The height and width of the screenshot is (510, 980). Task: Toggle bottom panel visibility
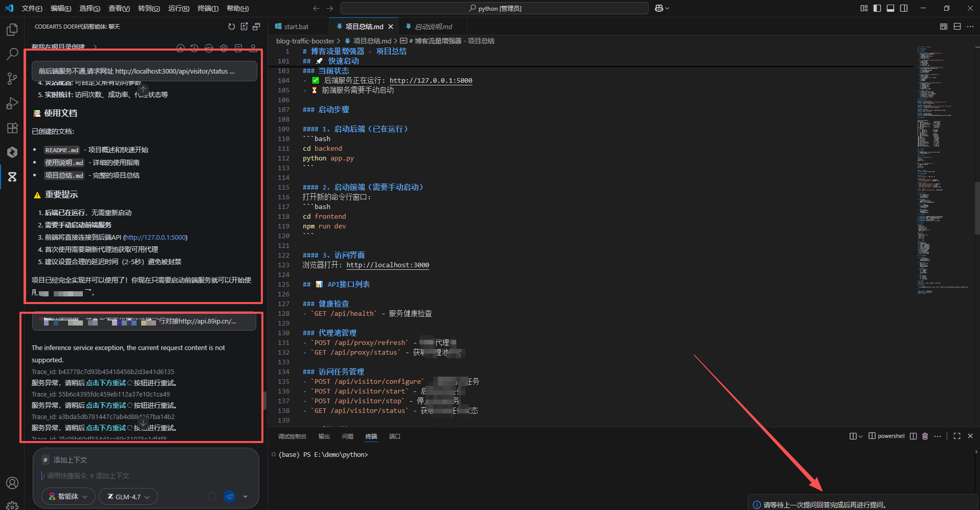click(890, 8)
